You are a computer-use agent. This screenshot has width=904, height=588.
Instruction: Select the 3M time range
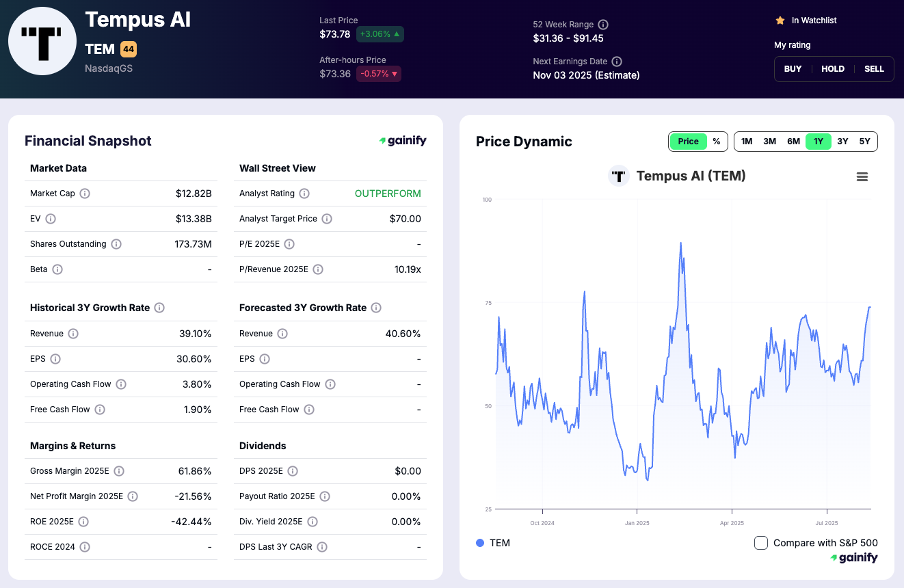click(x=770, y=142)
